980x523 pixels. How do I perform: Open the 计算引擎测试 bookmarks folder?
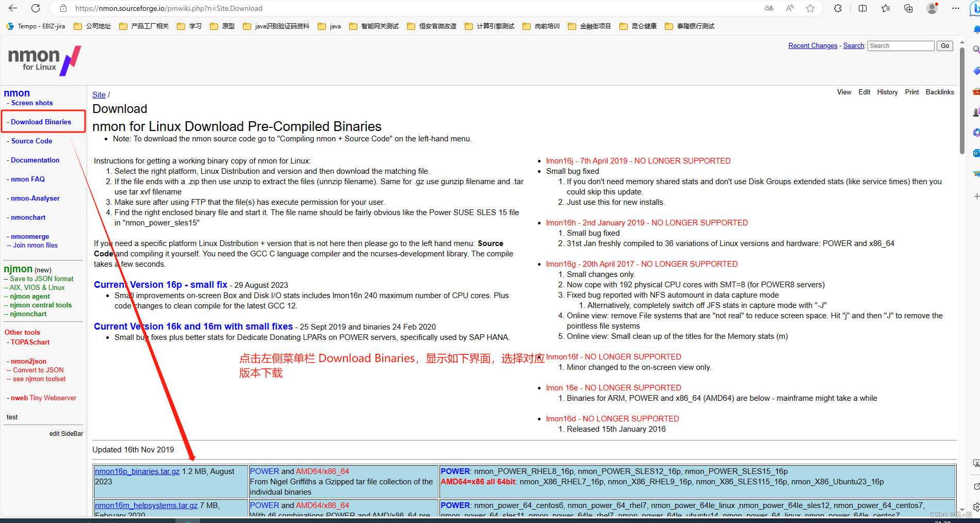click(x=489, y=26)
